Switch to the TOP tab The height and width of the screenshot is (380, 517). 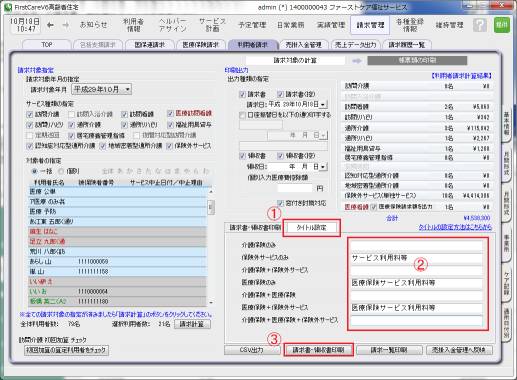tap(46, 45)
